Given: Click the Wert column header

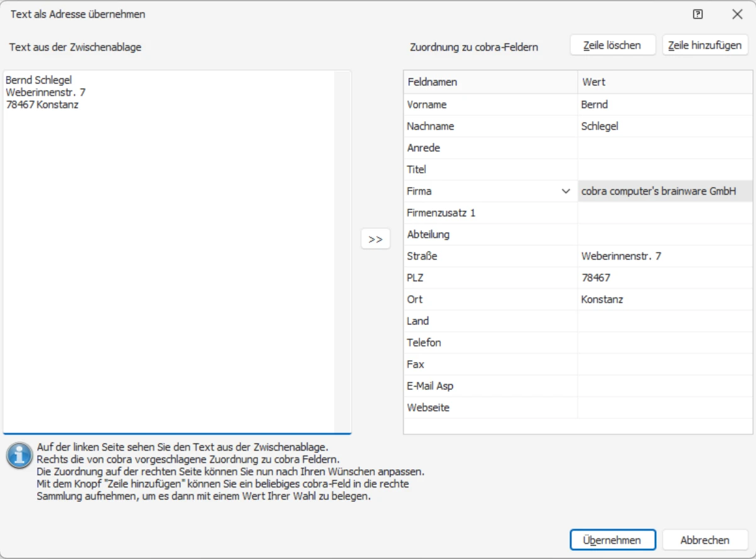Looking at the screenshot, I should click(664, 82).
